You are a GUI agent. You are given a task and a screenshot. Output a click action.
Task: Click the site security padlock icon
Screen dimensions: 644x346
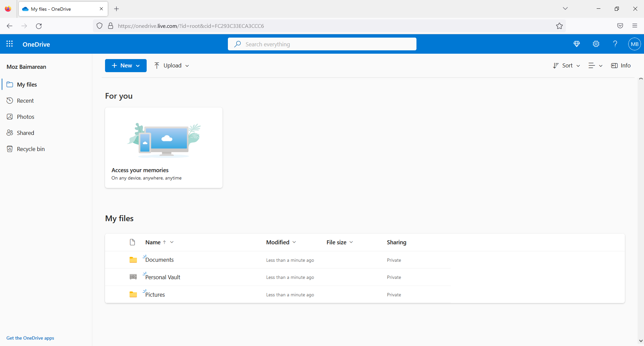[110, 26]
